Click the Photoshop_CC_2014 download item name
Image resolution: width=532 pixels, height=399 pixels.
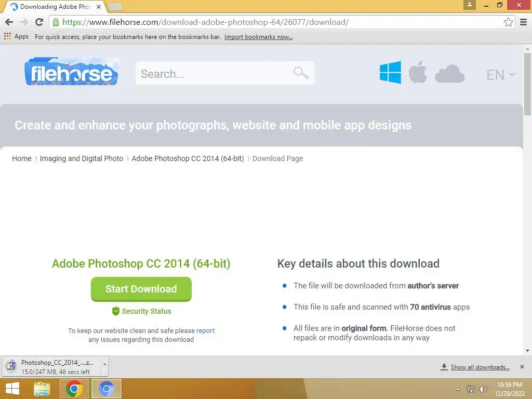click(x=57, y=362)
